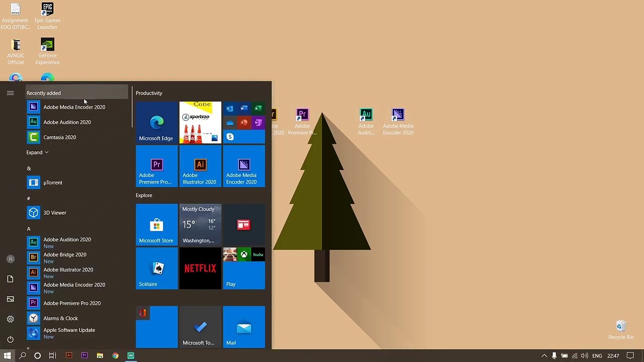Launch Adobe Audition 2020 from Recently added list
The width and height of the screenshot is (644, 362).
tap(76, 122)
